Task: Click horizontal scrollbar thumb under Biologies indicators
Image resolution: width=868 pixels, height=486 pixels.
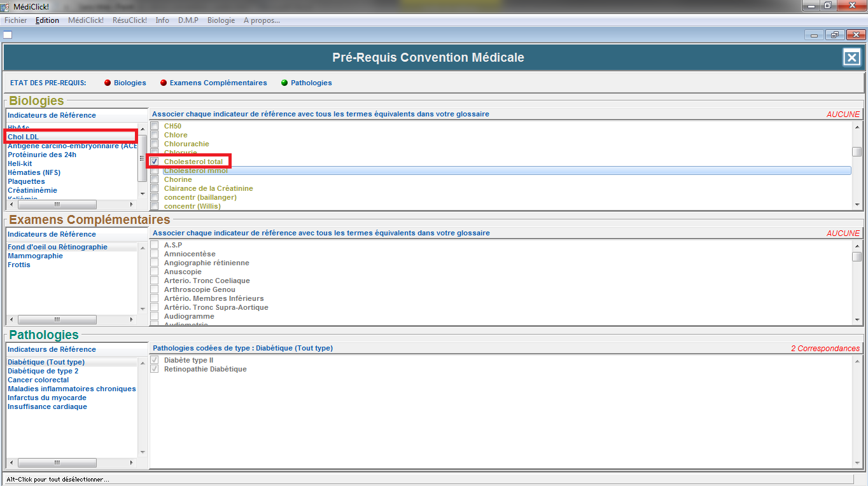Action: 57,205
